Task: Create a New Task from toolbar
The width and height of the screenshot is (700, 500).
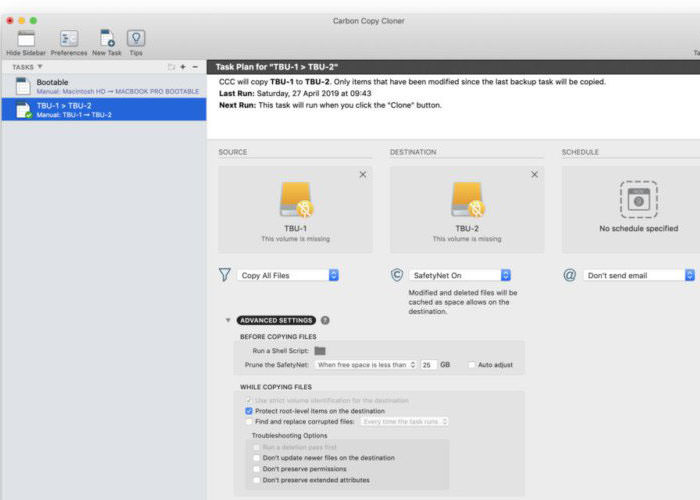Action: click(107, 38)
